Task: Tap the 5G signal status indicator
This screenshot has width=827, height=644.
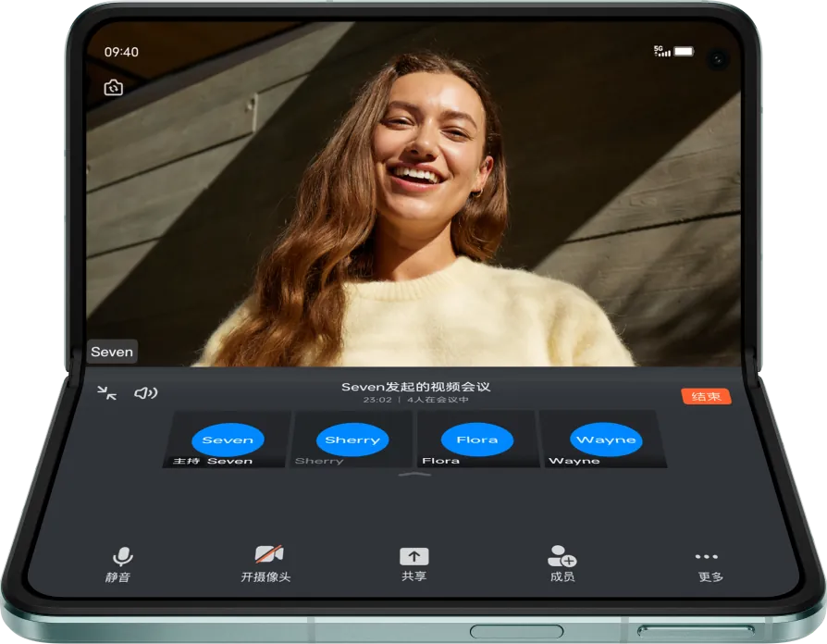Action: click(661, 51)
